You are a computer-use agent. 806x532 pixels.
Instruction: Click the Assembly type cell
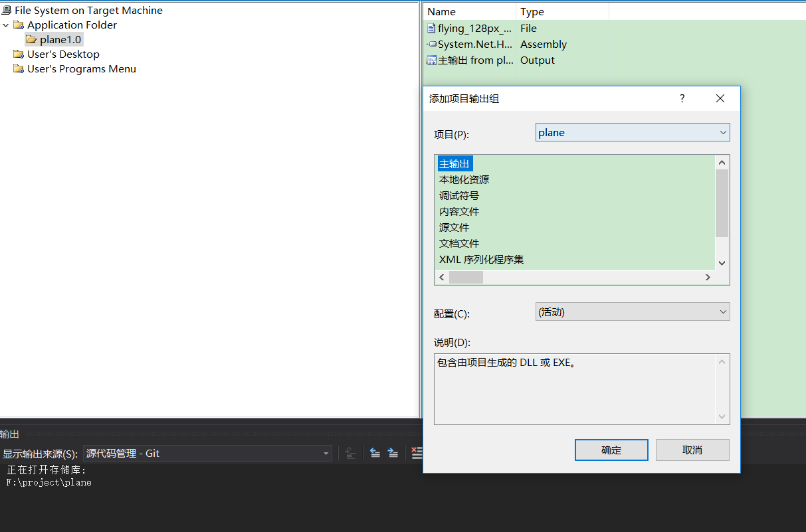pyautogui.click(x=544, y=44)
